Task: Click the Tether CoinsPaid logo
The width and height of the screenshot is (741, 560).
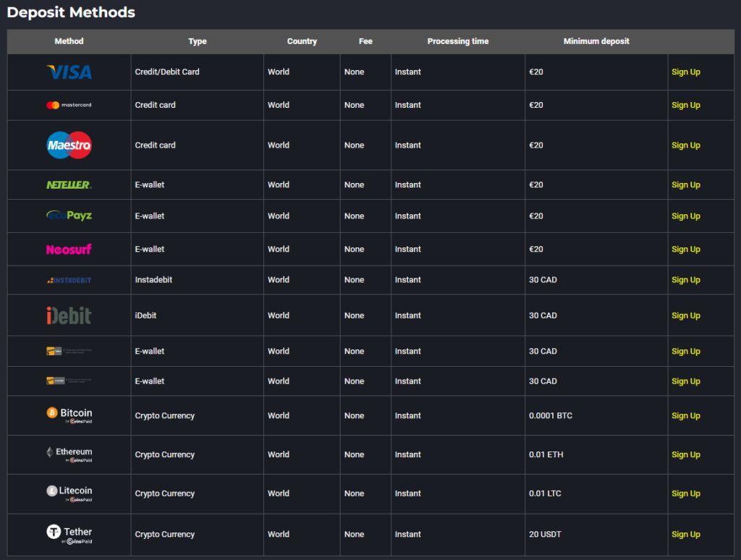Action: click(69, 535)
